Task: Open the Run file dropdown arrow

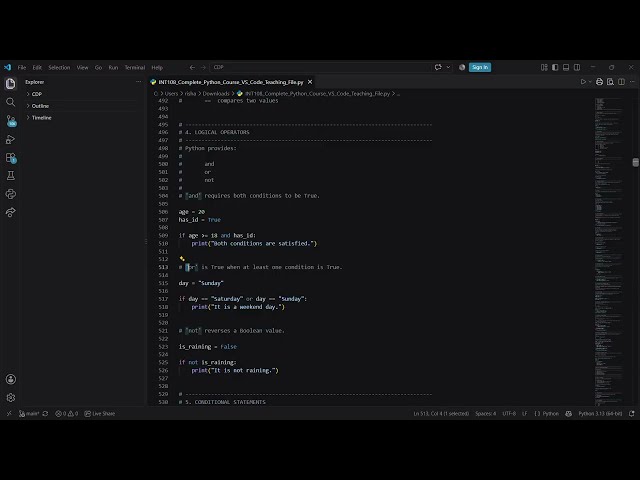Action: (590, 82)
